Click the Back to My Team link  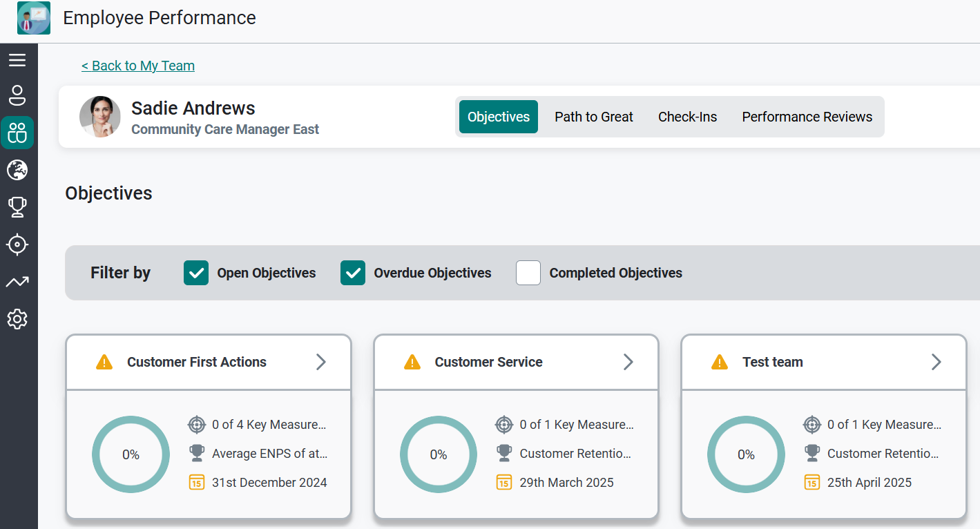(137, 66)
